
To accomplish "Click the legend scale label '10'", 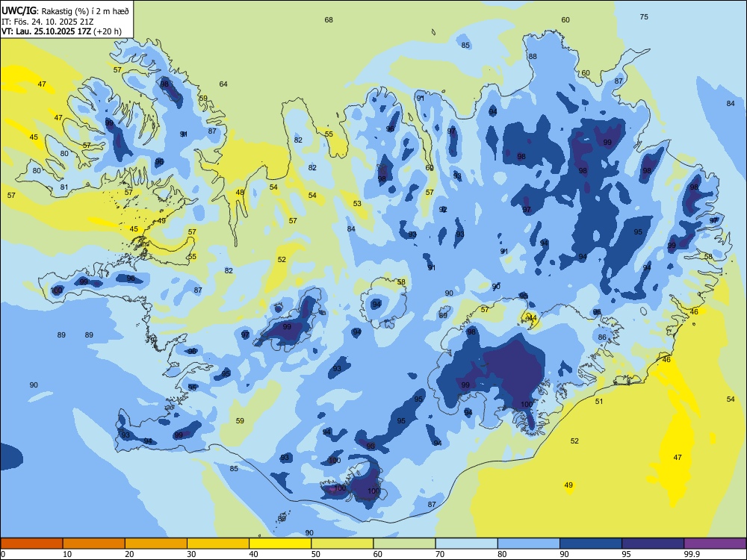I will point(67,554).
